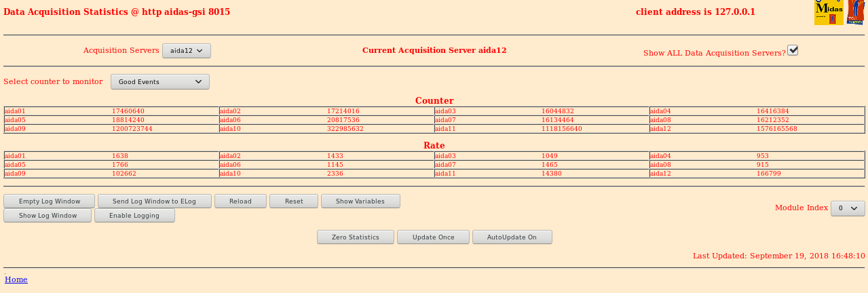
Task: Click the Enable Logging button
Action: pyautogui.click(x=134, y=216)
